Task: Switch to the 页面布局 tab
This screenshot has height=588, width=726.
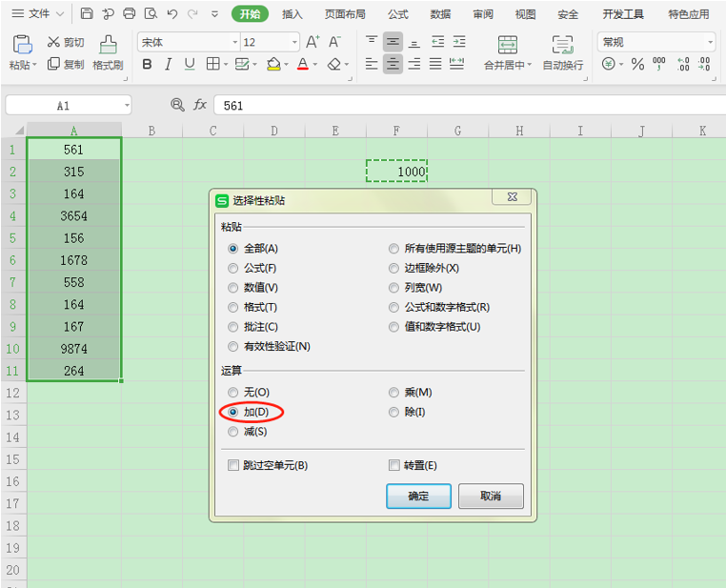Action: (345, 14)
